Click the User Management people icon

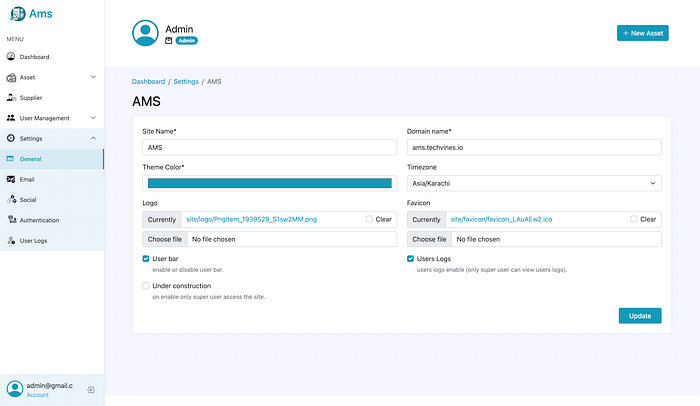tap(11, 118)
